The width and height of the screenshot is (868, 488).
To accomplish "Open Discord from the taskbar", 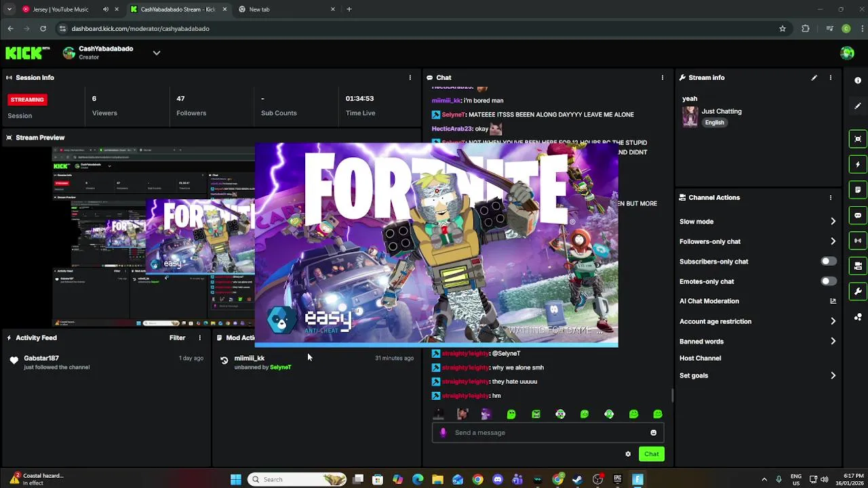I will (x=498, y=479).
